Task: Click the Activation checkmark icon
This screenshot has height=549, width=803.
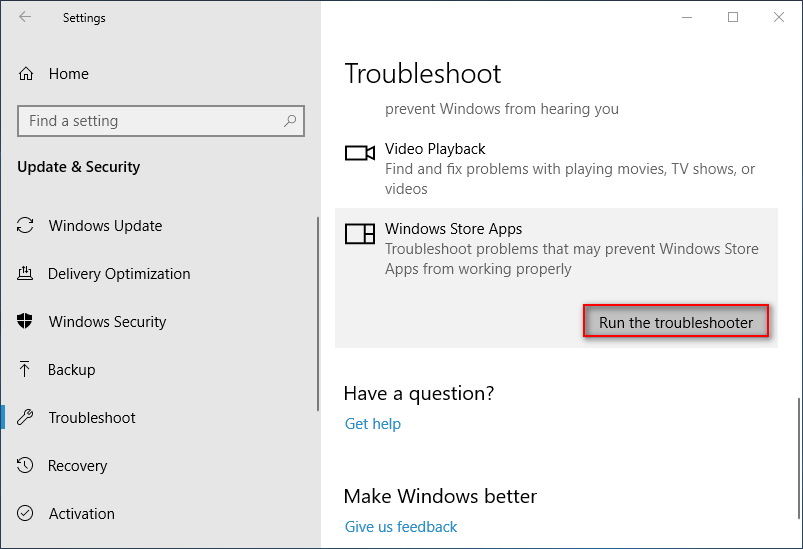Action: (25, 513)
